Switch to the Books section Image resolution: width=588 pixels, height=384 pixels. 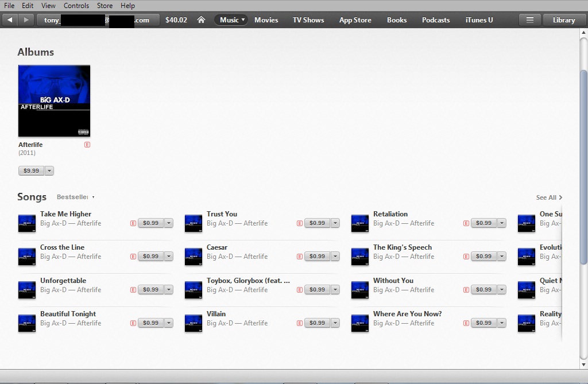coord(397,20)
